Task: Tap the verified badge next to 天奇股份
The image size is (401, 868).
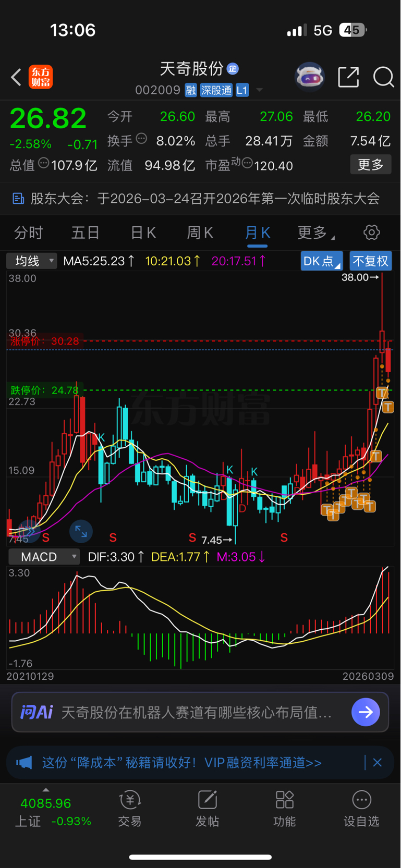Action: (x=233, y=69)
